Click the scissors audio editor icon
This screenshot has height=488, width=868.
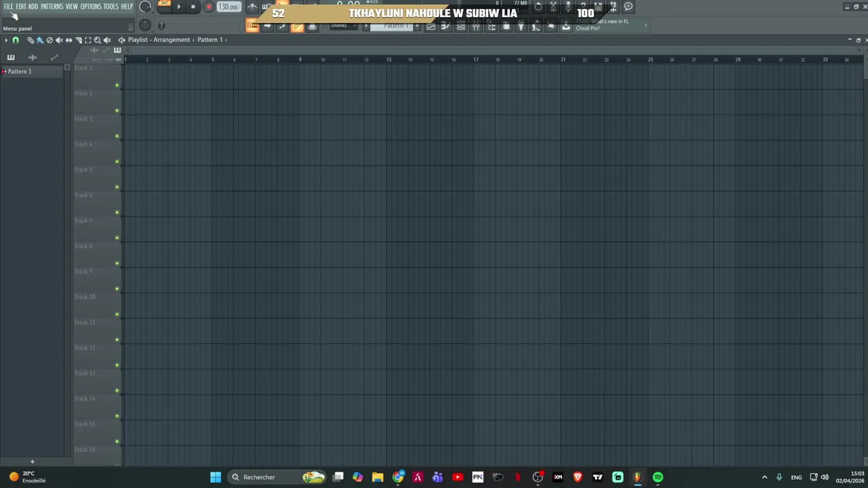coord(553,6)
